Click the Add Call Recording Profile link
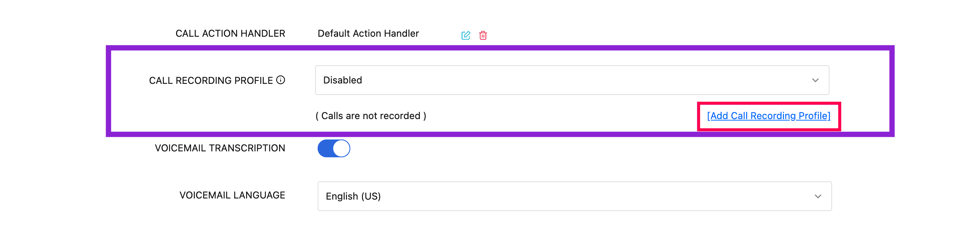Viewport: 980px width, 230px height. [x=768, y=116]
